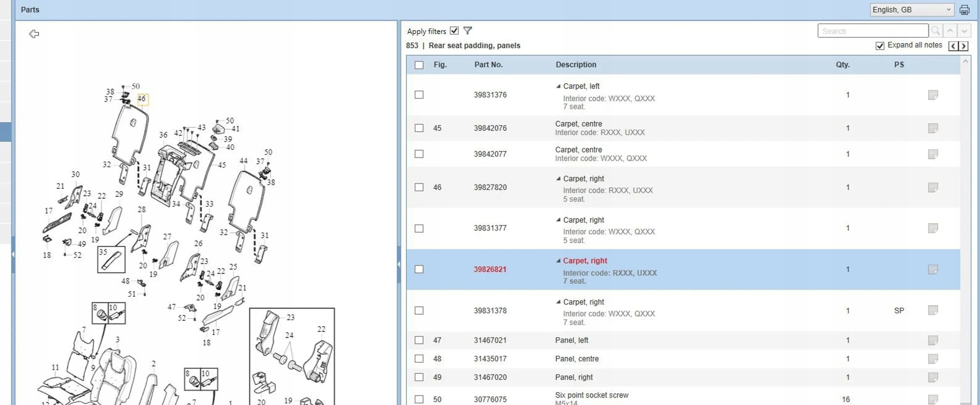Jump to previous search result arrow

click(x=950, y=31)
